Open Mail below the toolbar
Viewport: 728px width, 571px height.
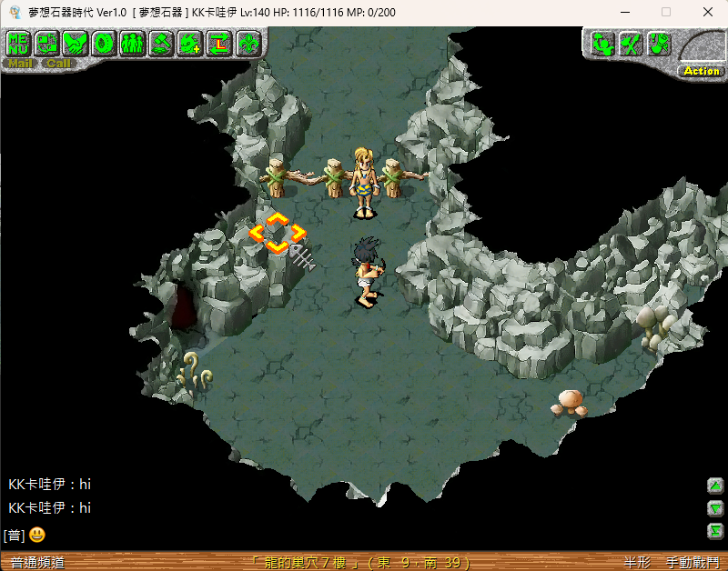[x=20, y=64]
